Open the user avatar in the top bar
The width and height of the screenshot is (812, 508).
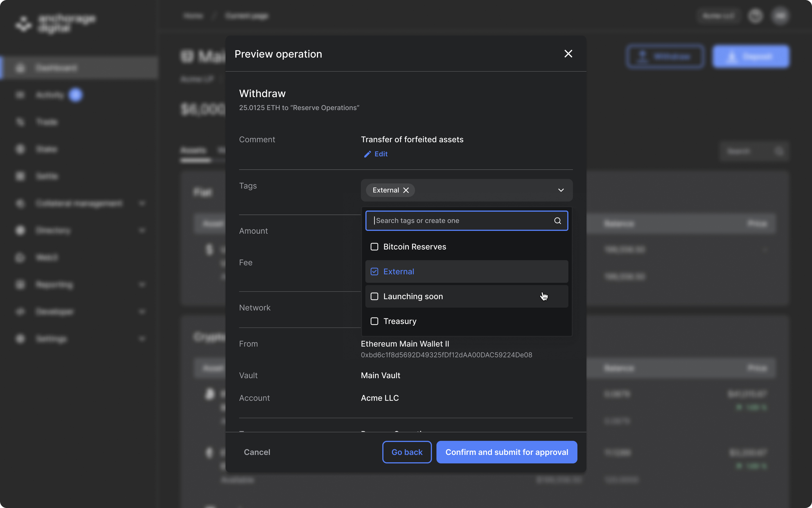pyautogui.click(x=780, y=16)
